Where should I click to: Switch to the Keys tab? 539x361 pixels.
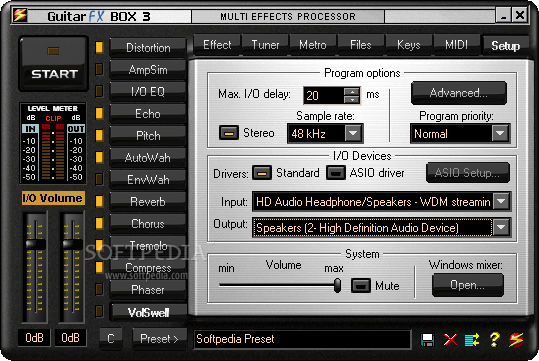(409, 45)
